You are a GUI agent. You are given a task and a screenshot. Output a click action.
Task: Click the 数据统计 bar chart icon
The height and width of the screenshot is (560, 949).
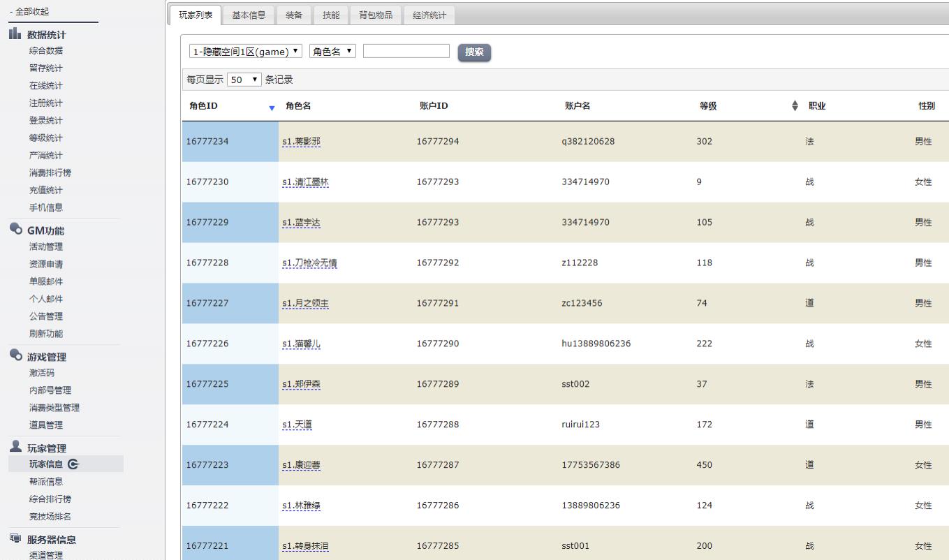coord(15,34)
